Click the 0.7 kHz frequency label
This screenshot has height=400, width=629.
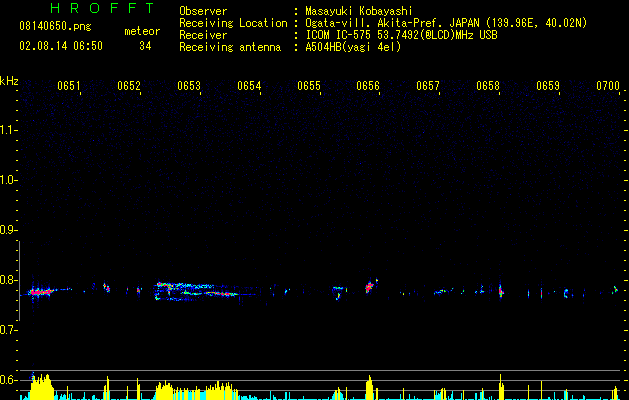pyautogui.click(x=8, y=330)
